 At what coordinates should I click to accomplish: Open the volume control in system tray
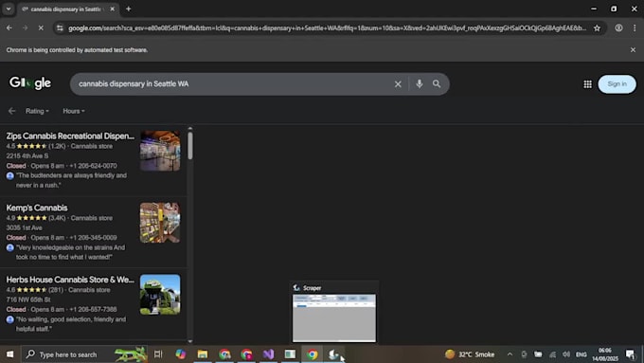pyautogui.click(x=566, y=354)
